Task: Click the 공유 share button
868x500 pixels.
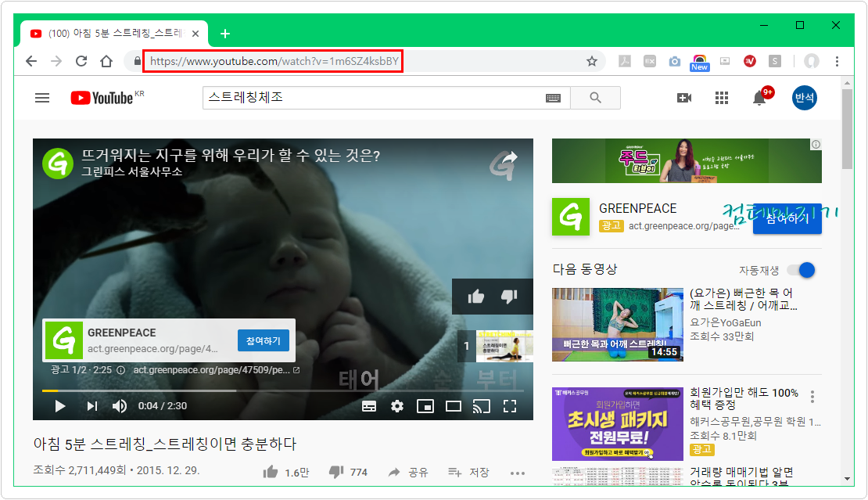Action: 408,473
